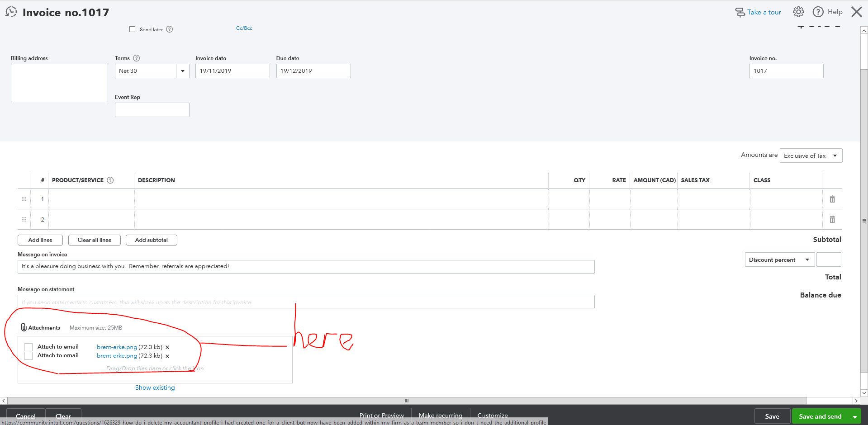The width and height of the screenshot is (868, 425).
Task: Click the Event Rep input field
Action: pyautogui.click(x=152, y=110)
